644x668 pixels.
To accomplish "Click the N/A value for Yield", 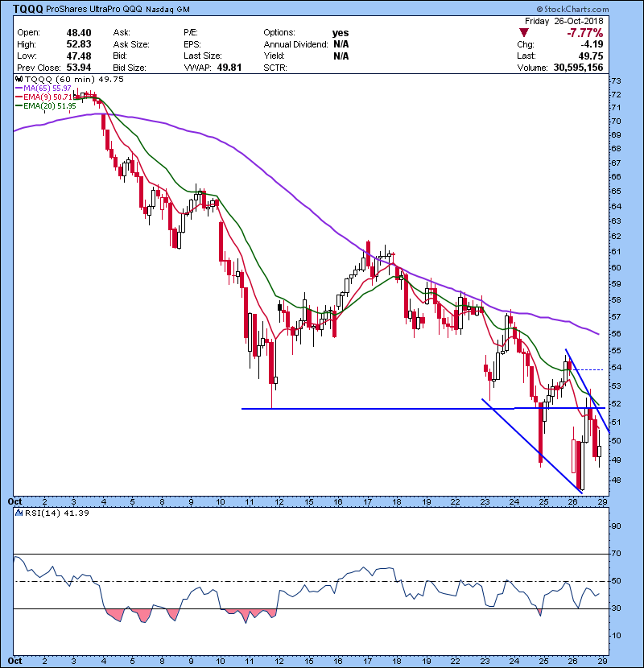I will coord(341,56).
